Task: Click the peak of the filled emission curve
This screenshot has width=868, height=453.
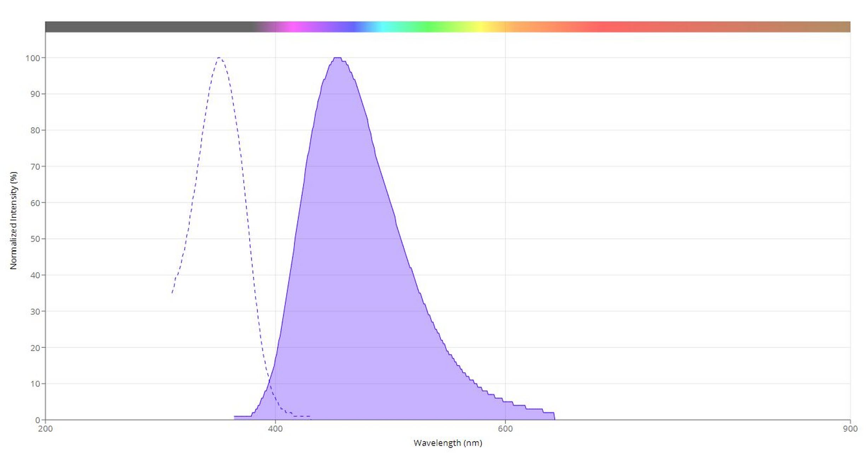Action: coord(337,58)
